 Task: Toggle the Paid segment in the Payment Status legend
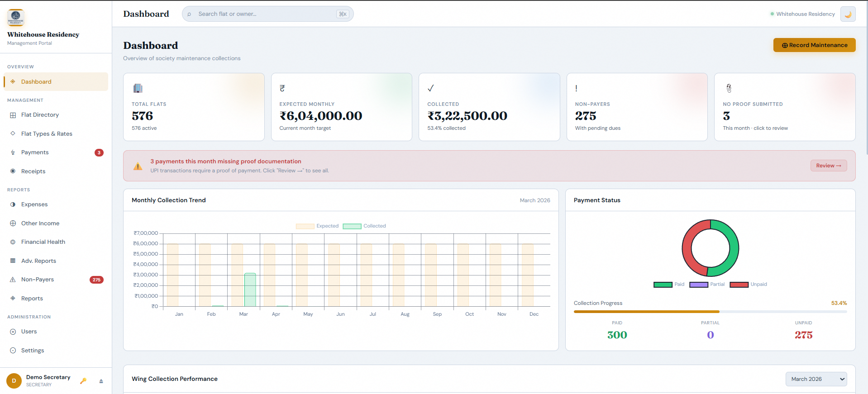coord(669,285)
